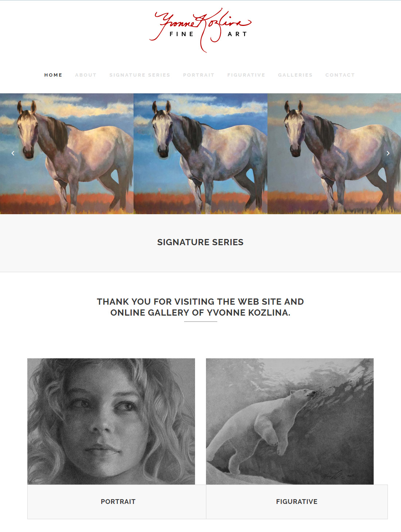Open the Contact page link
Viewport: 401px width, 532px height.
pyautogui.click(x=340, y=75)
